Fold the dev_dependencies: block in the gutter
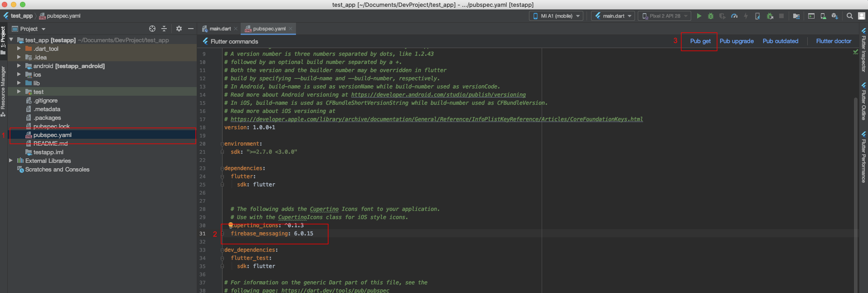868x293 pixels. click(x=222, y=250)
